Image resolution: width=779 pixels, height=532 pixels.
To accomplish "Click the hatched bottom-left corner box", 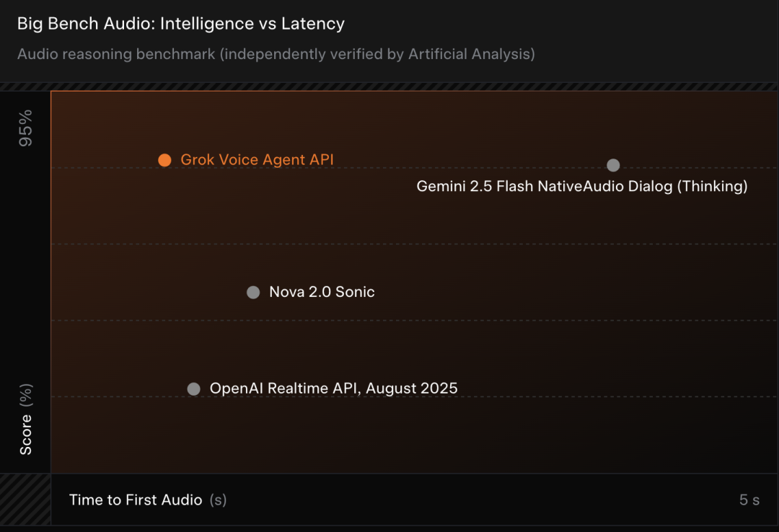I will [x=25, y=499].
